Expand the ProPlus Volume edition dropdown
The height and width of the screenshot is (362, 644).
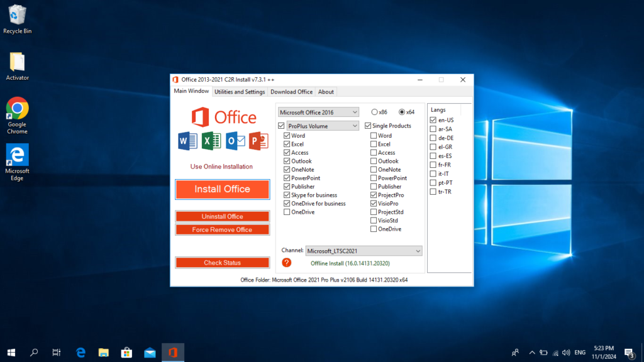(x=323, y=126)
